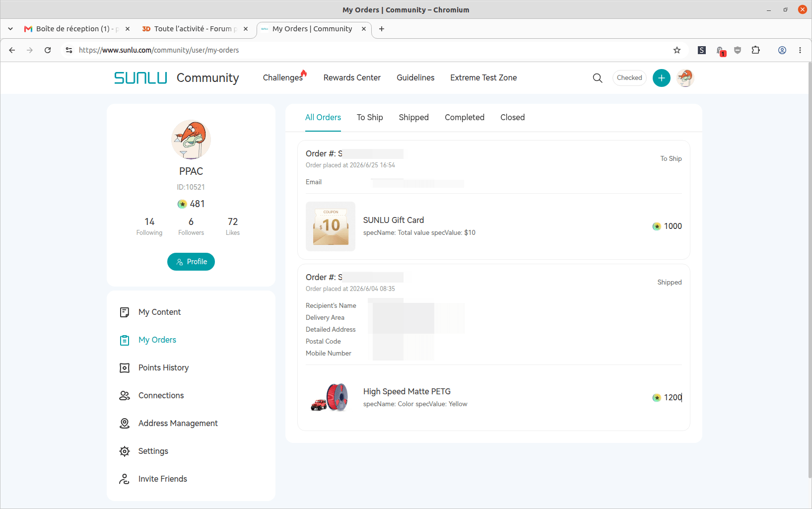The height and width of the screenshot is (509, 812).
Task: Click the Invite Friends icon
Action: (x=124, y=479)
